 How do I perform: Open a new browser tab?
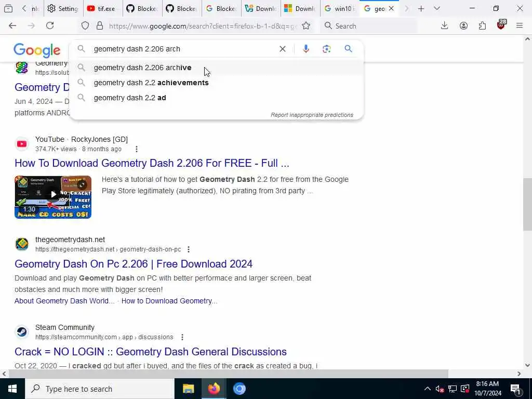(421, 9)
